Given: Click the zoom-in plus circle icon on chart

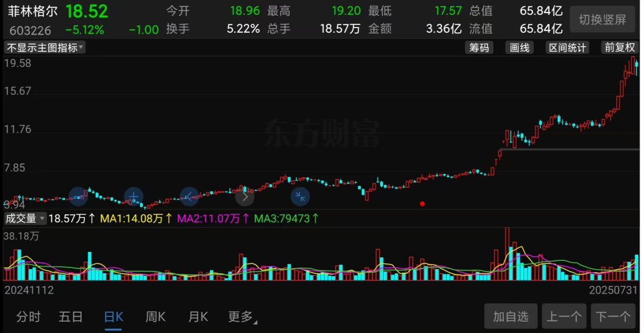Looking at the screenshot, I should pos(134,196).
